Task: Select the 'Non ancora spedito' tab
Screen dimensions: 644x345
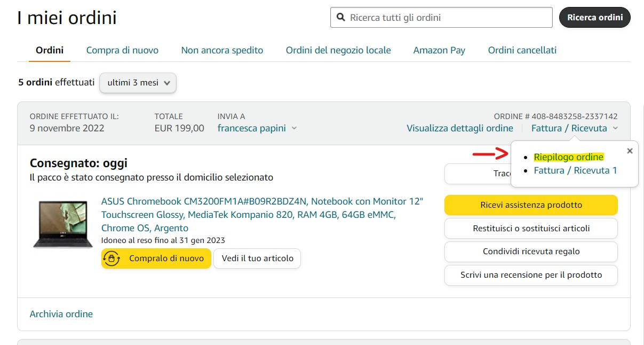Action: (222, 50)
